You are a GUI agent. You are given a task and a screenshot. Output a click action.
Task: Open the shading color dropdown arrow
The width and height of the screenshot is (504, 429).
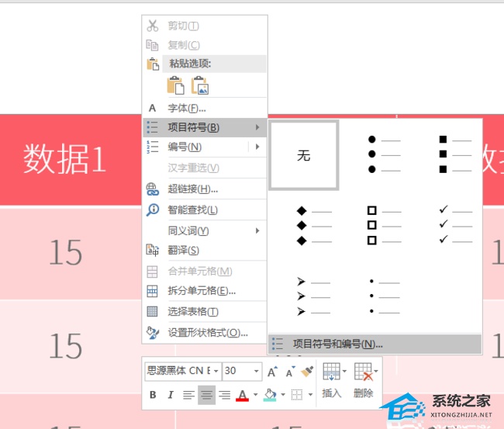point(283,395)
